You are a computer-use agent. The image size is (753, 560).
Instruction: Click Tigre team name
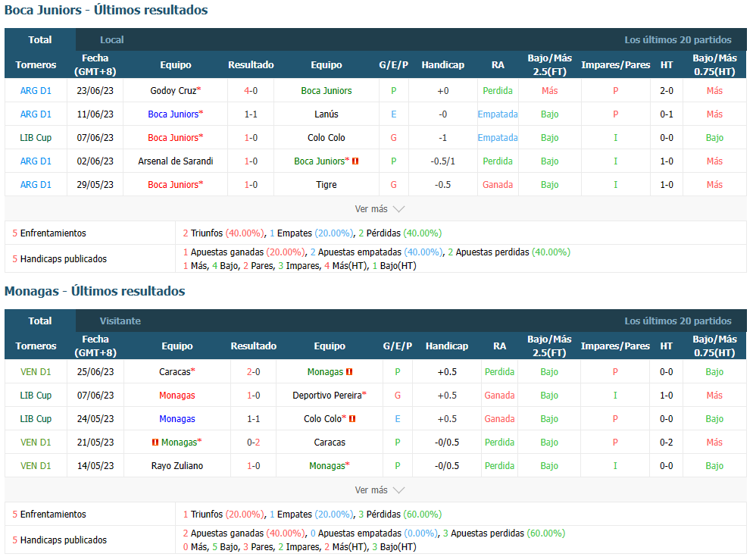[327, 185]
